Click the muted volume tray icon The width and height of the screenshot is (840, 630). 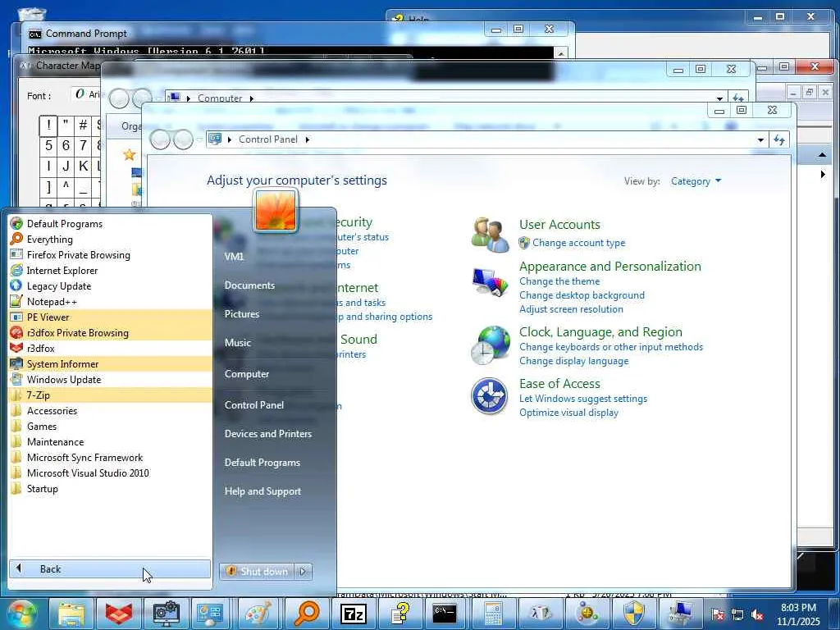(x=757, y=615)
